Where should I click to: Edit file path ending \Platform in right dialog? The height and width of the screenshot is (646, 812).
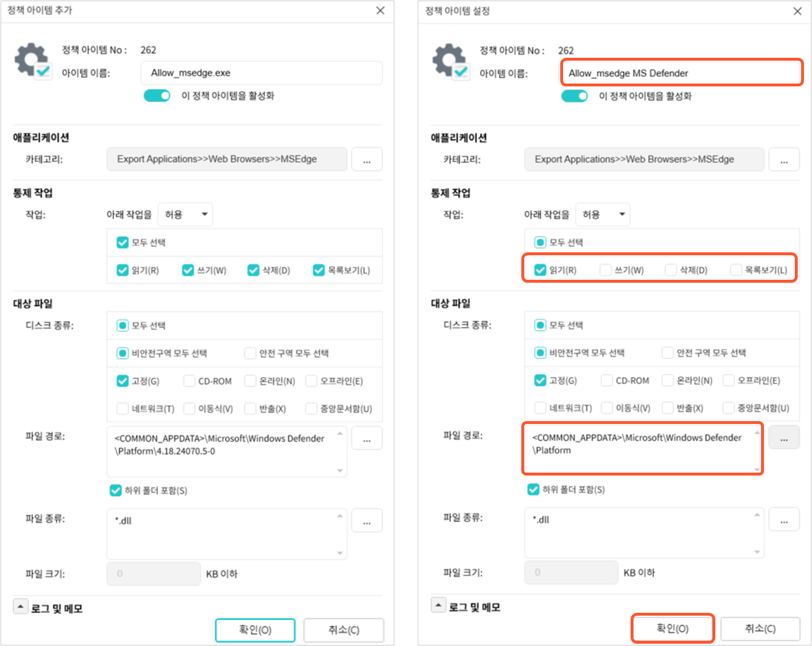tap(643, 449)
